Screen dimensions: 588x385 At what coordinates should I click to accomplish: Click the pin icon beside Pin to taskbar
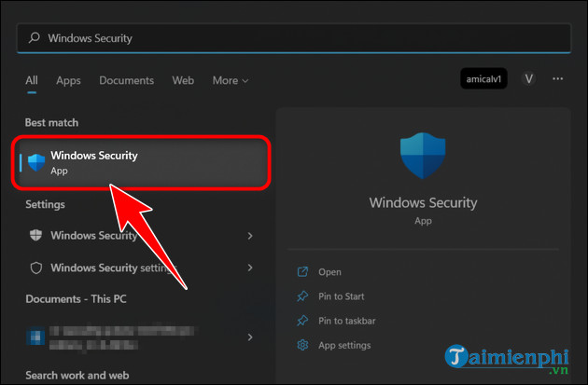pos(302,321)
